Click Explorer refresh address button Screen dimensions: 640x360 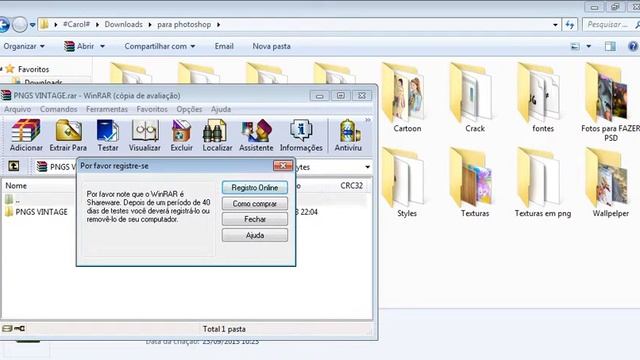[570, 24]
